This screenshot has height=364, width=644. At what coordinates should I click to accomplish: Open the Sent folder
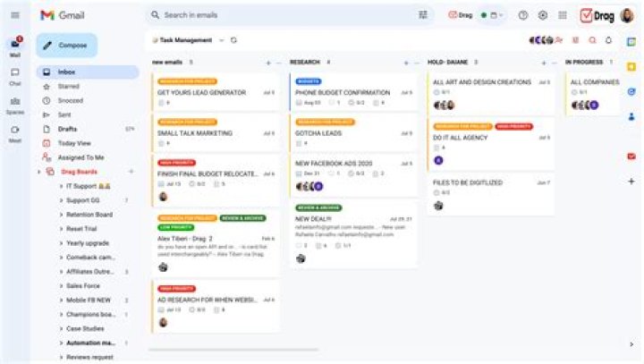coord(88,114)
